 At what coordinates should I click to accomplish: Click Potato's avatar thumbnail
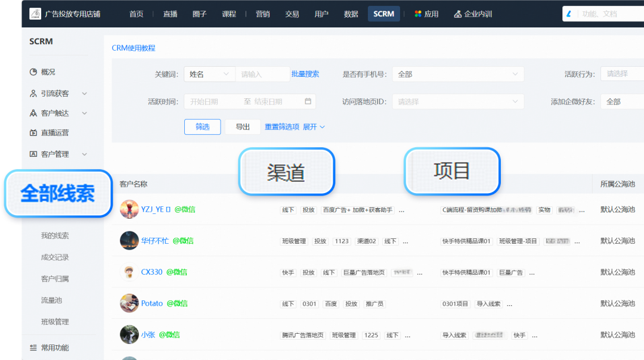point(129,303)
